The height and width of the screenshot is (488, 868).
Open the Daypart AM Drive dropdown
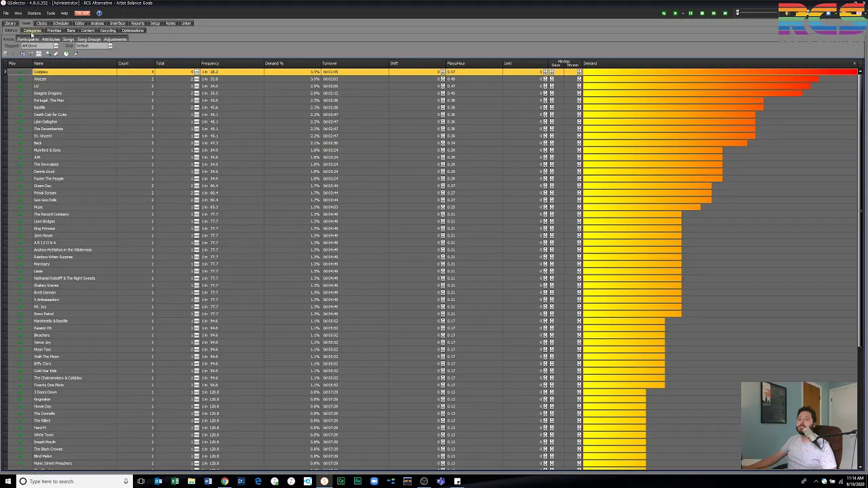(56, 46)
